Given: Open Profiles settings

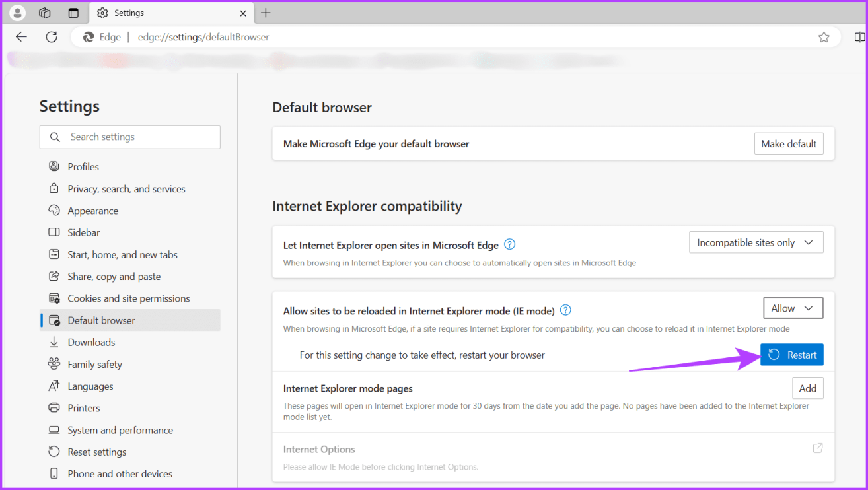Looking at the screenshot, I should (x=130, y=167).
